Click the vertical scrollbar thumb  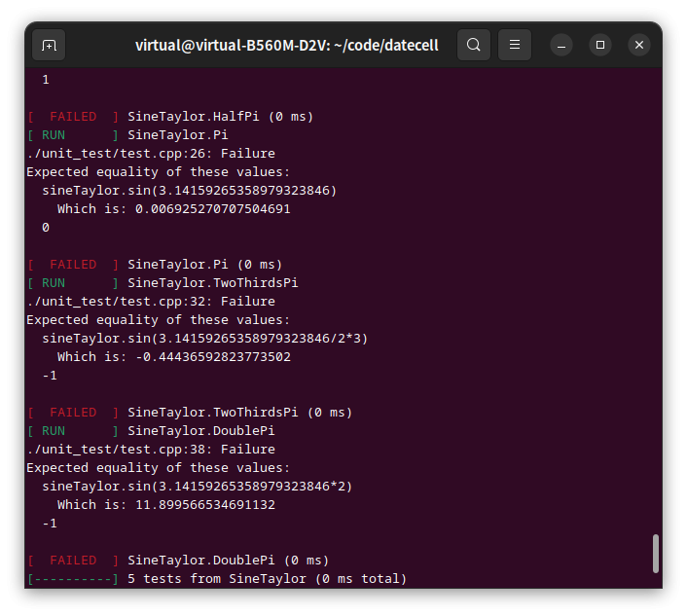656,553
